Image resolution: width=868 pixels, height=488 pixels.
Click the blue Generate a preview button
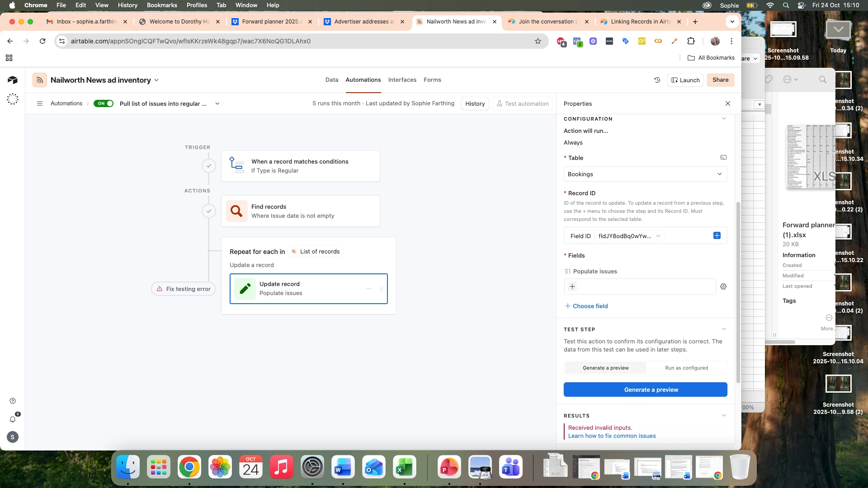(645, 389)
